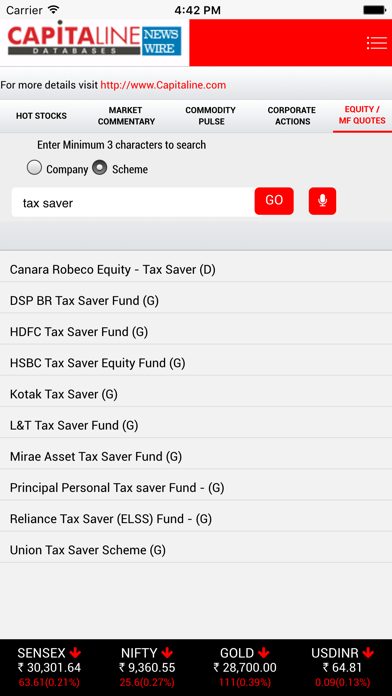392x696 pixels.
Task: Tap the SENSEX value ₹ 30,301.64
Action: point(49,668)
